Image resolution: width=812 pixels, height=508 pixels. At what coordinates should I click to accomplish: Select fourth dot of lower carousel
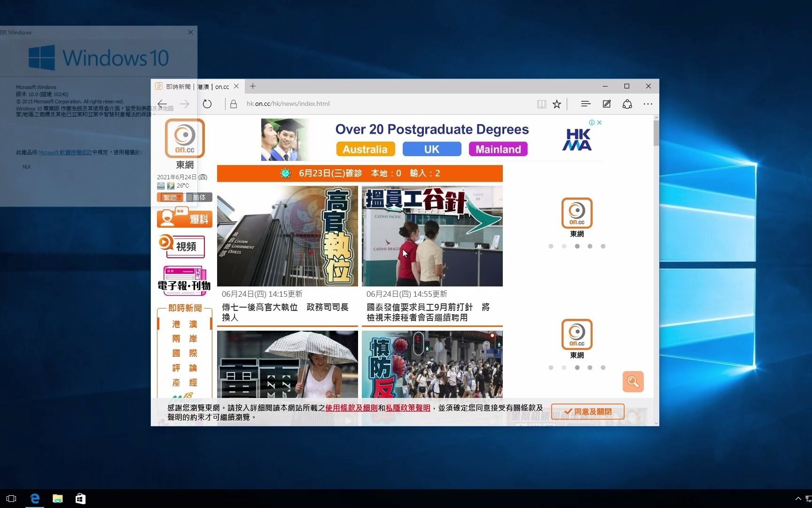pos(590,367)
